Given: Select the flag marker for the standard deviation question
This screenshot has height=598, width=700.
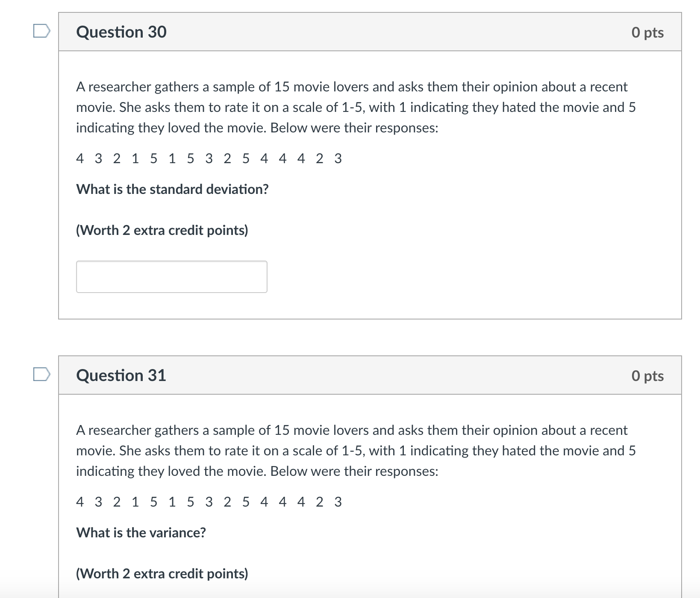Looking at the screenshot, I should coord(41,30).
